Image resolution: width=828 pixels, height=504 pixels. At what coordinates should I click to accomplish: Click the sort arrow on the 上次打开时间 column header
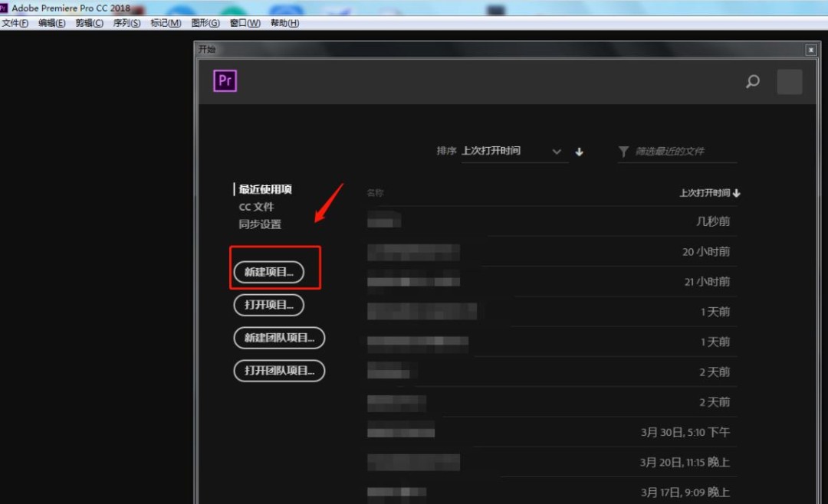pos(736,193)
